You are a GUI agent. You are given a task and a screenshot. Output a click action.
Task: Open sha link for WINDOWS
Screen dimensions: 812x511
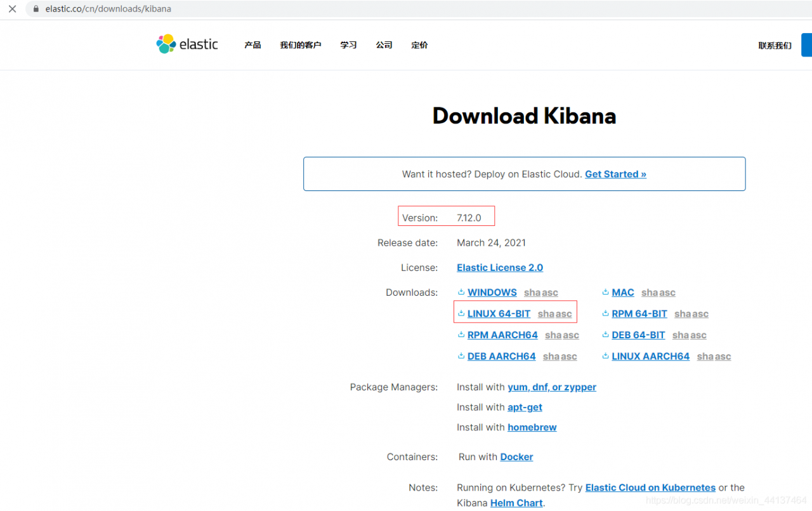tap(532, 293)
